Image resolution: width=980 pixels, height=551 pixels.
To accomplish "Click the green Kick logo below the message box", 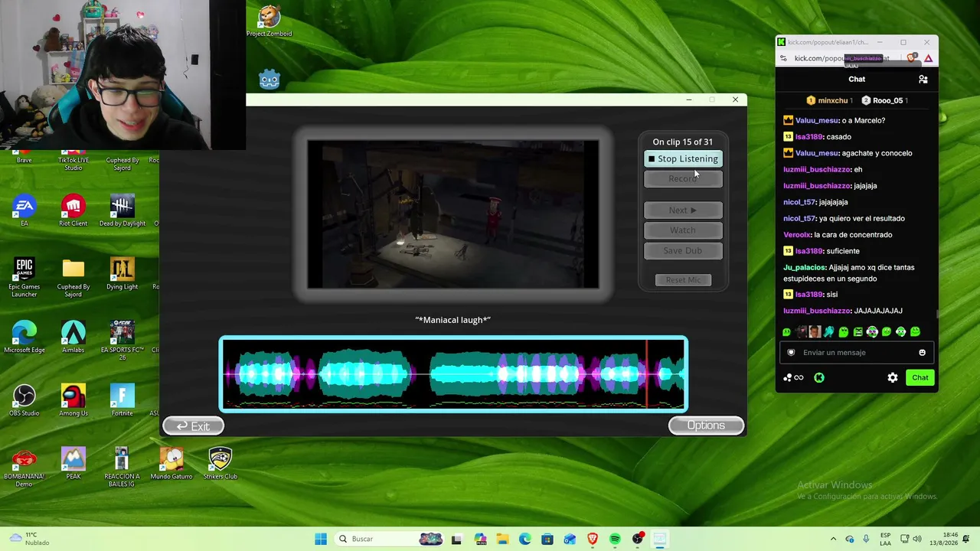I will tap(819, 377).
